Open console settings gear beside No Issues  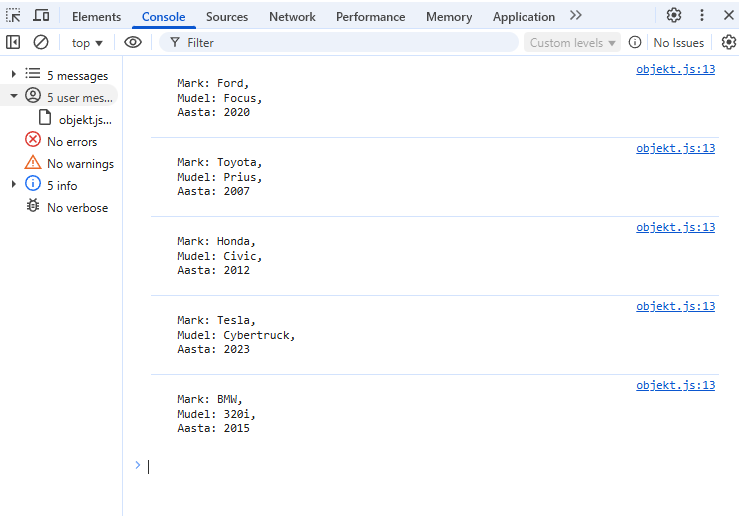(x=728, y=42)
